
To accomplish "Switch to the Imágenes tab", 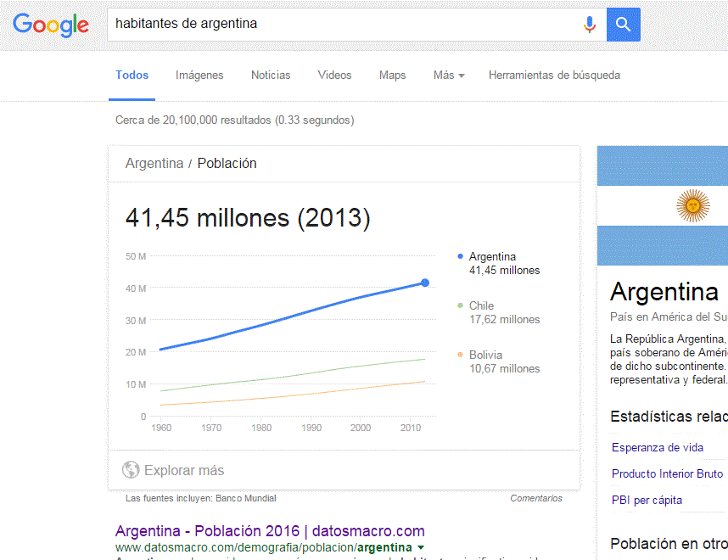I will 199,76.
